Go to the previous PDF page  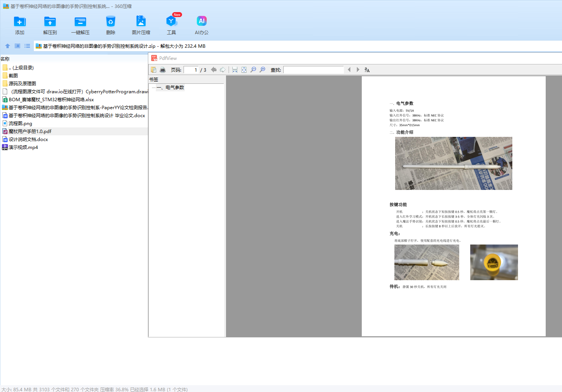click(214, 70)
